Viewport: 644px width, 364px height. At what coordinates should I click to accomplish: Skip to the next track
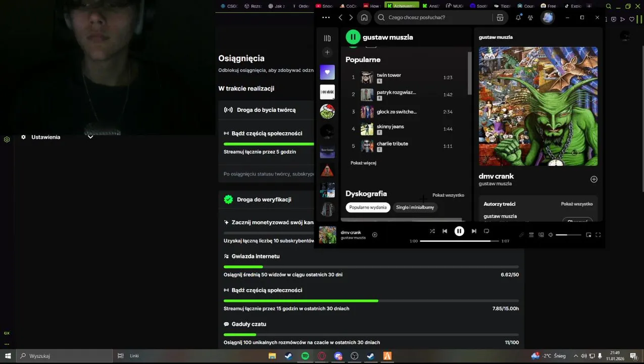click(x=474, y=231)
